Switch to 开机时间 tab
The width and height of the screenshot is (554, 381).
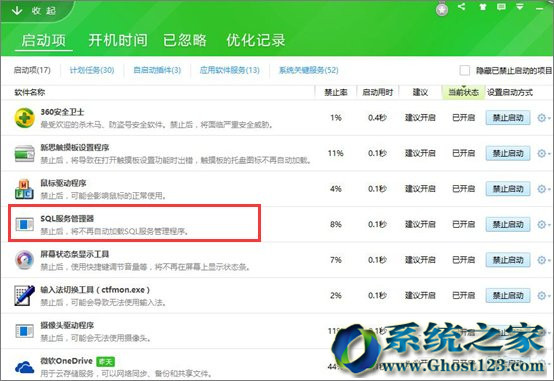coord(118,40)
